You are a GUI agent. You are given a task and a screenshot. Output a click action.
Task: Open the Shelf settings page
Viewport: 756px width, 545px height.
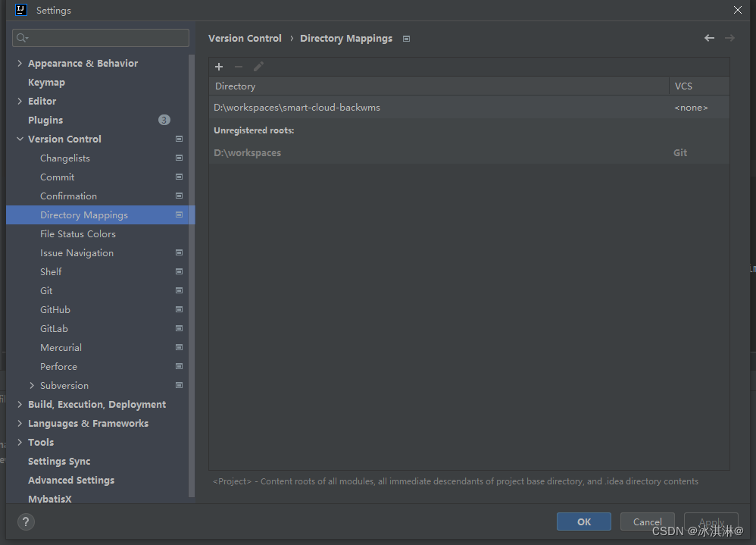point(51,271)
